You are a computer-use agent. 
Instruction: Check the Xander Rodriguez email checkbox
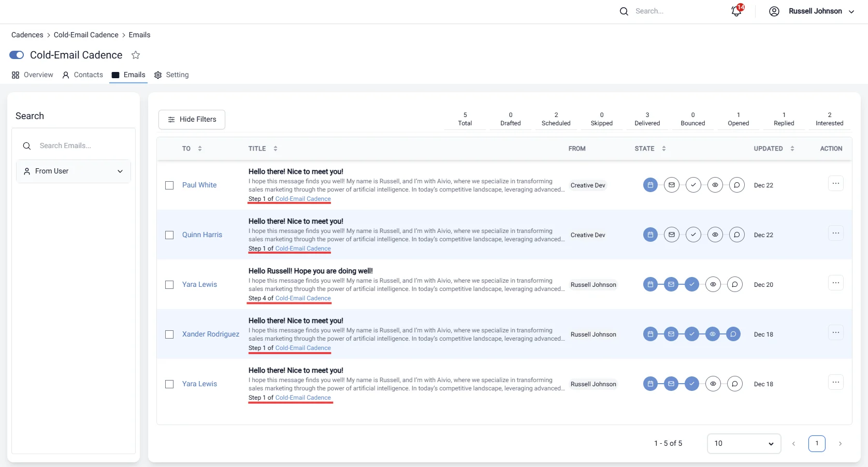click(169, 334)
